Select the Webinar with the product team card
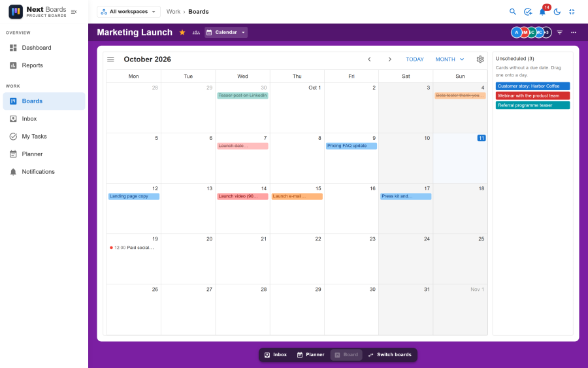This screenshot has height=368, width=588. pyautogui.click(x=532, y=95)
